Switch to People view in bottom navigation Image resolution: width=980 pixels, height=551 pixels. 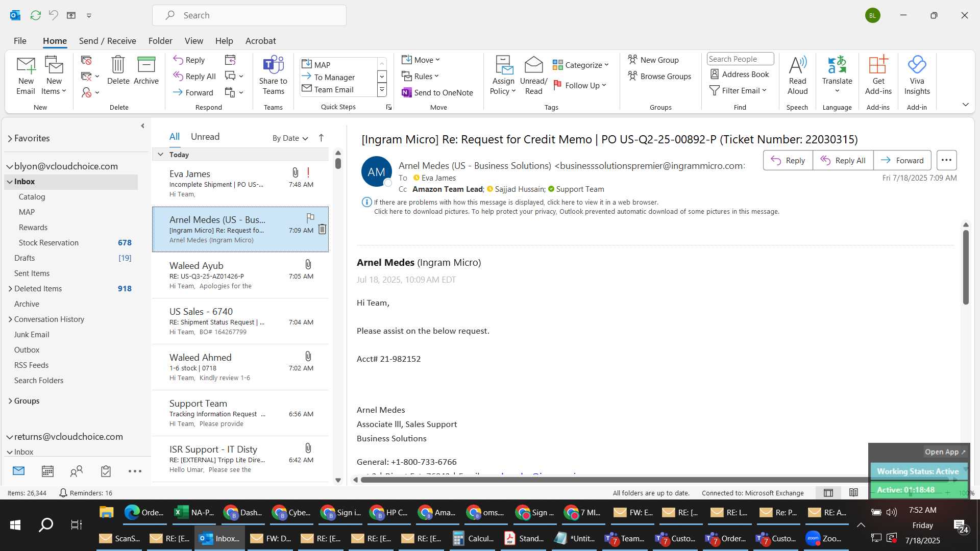click(77, 471)
